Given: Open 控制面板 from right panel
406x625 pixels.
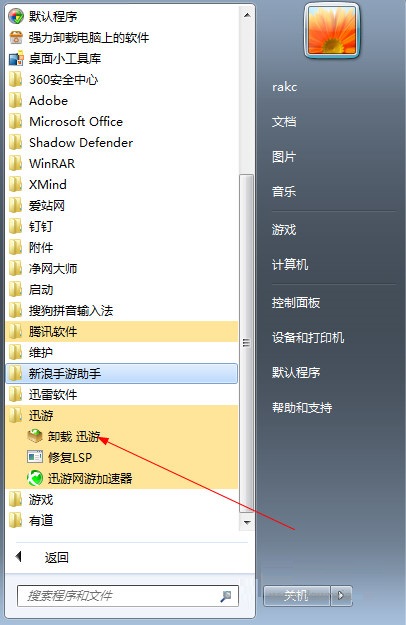Looking at the screenshot, I should point(296,303).
